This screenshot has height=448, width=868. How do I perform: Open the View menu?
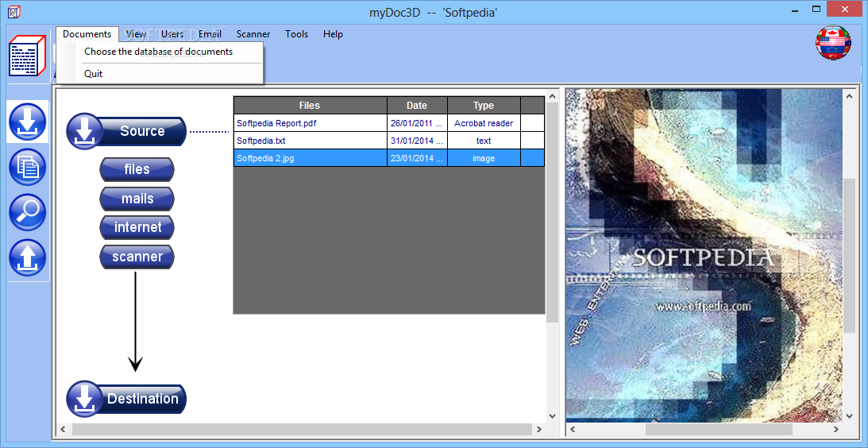(136, 34)
